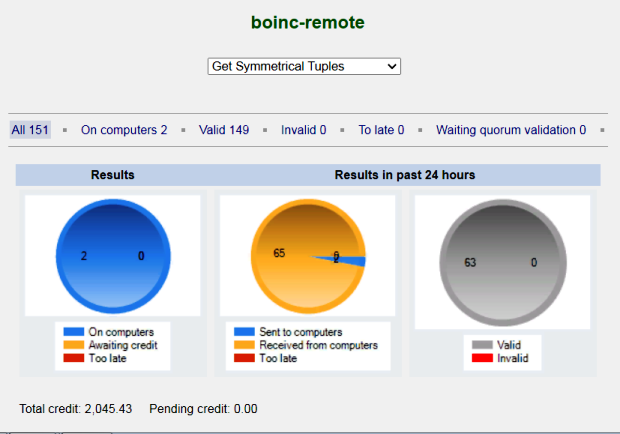Click the blue Sent to computers legend swatch
The width and height of the screenshot is (620, 434).
(x=244, y=332)
